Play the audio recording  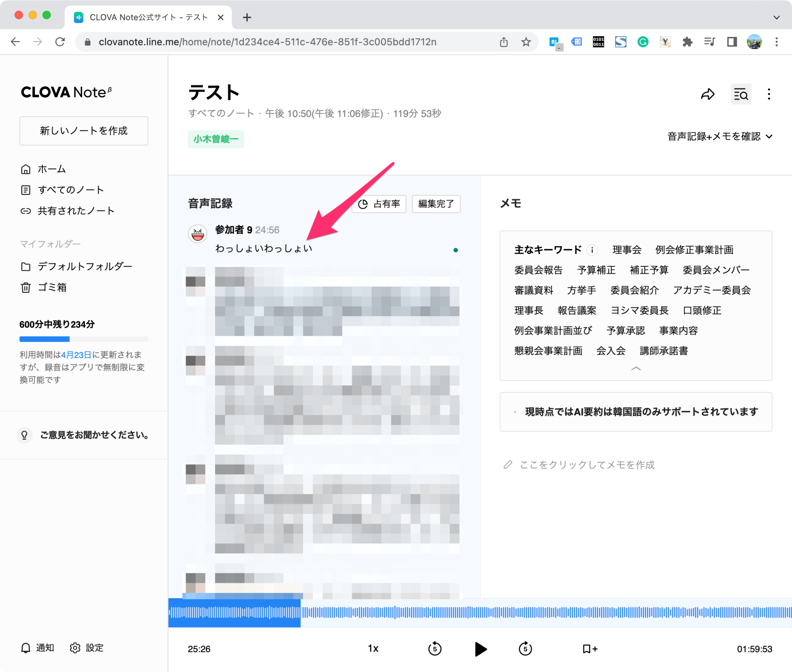pyautogui.click(x=480, y=649)
